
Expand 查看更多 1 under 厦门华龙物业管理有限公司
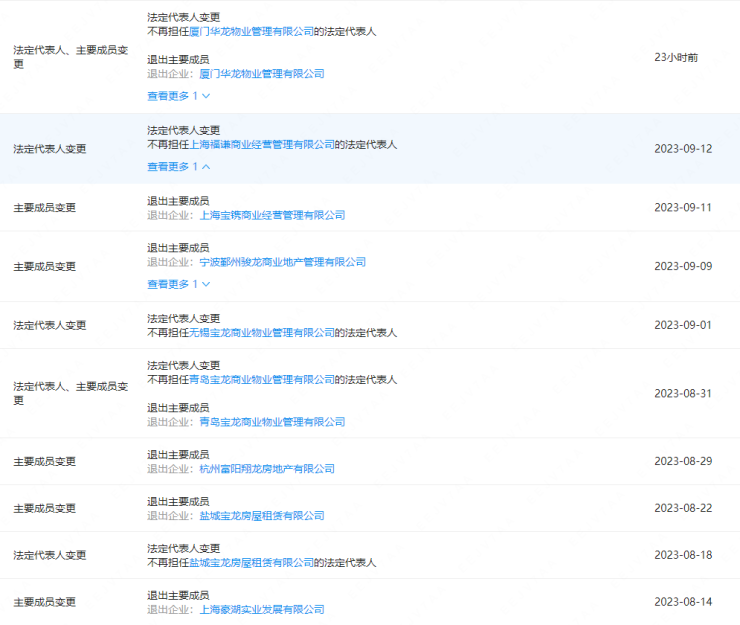tap(178, 96)
